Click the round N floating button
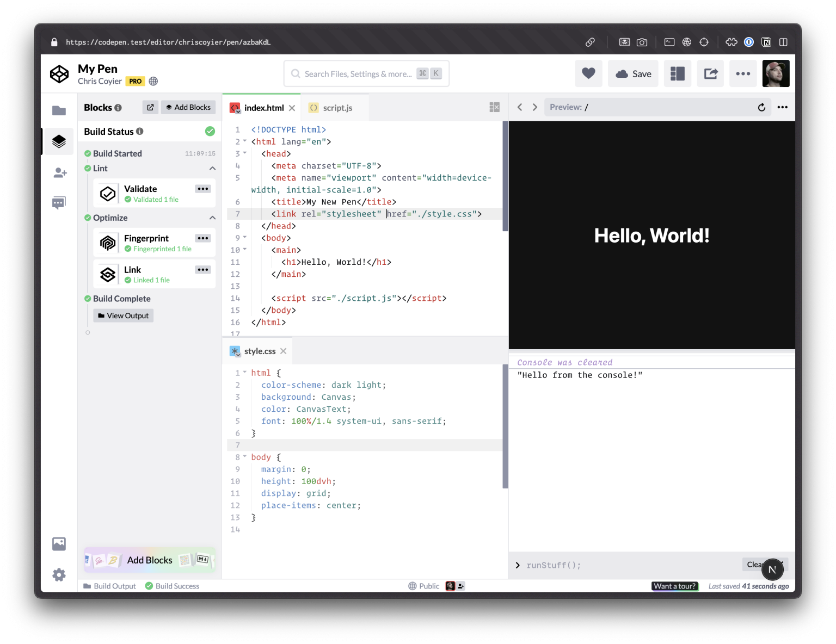Viewport: 836px width, 644px height. [772, 569]
